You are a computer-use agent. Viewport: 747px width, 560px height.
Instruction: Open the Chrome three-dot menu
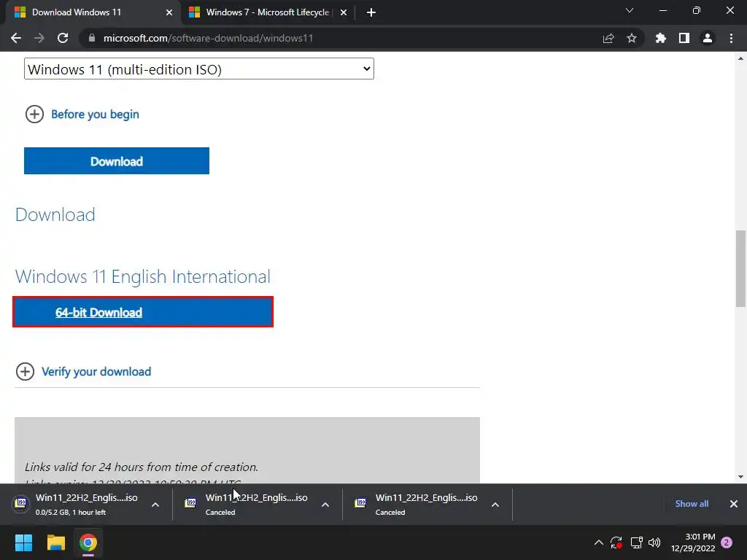coord(731,38)
